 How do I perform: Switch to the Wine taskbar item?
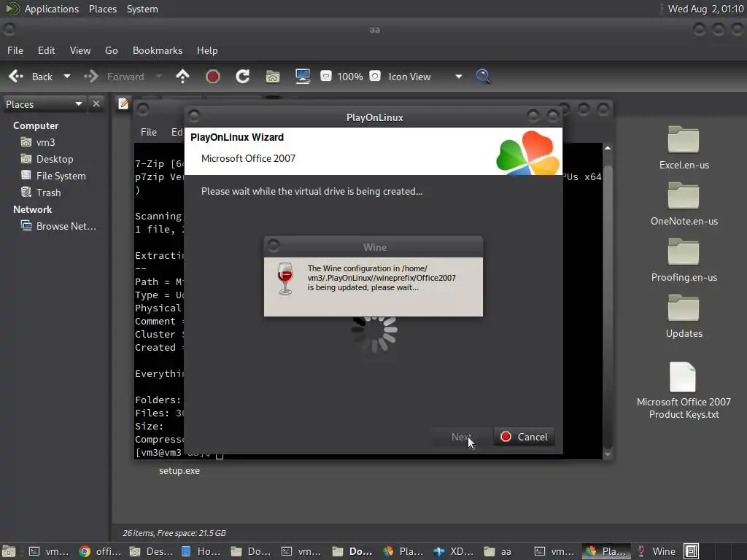pos(657,551)
